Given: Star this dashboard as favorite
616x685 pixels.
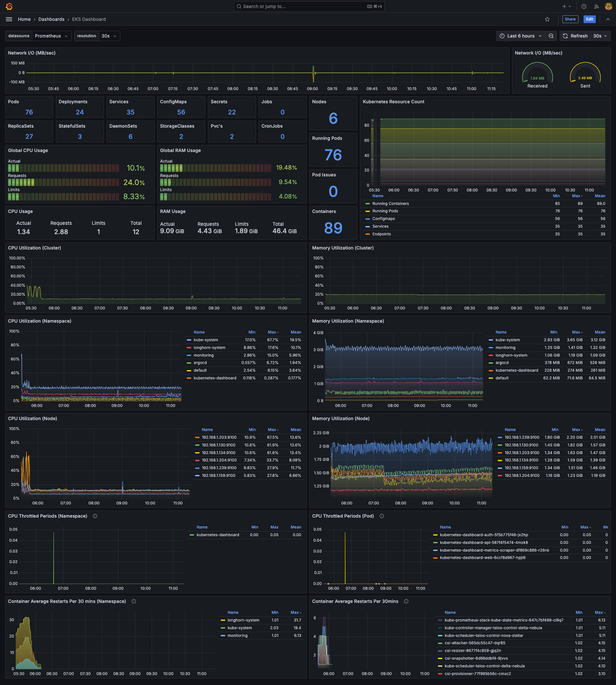Looking at the screenshot, I should point(547,19).
